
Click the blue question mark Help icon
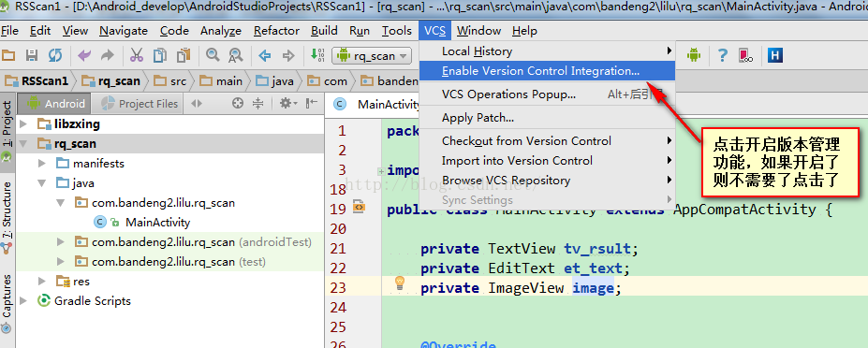click(723, 55)
